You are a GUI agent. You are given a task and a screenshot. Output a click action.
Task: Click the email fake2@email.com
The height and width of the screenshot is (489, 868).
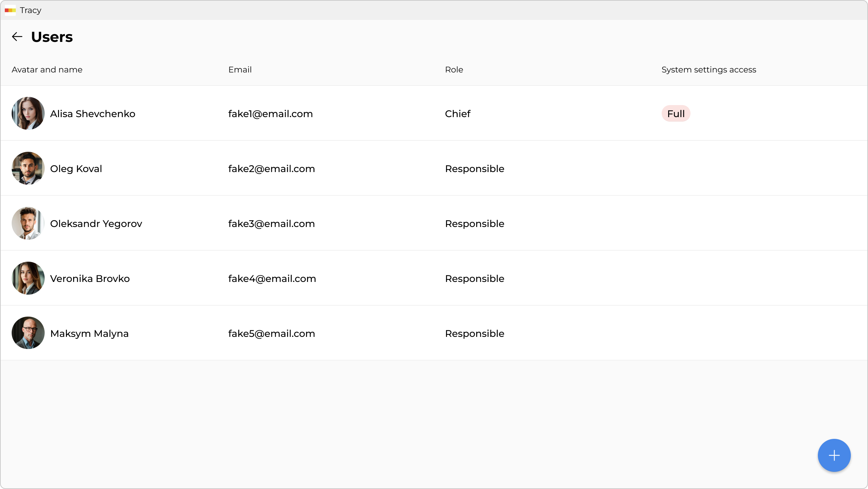pos(271,169)
